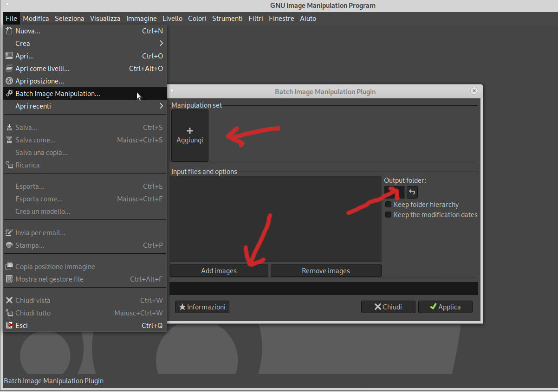
Task: Click the reset output folder arrow icon
Action: pos(412,192)
